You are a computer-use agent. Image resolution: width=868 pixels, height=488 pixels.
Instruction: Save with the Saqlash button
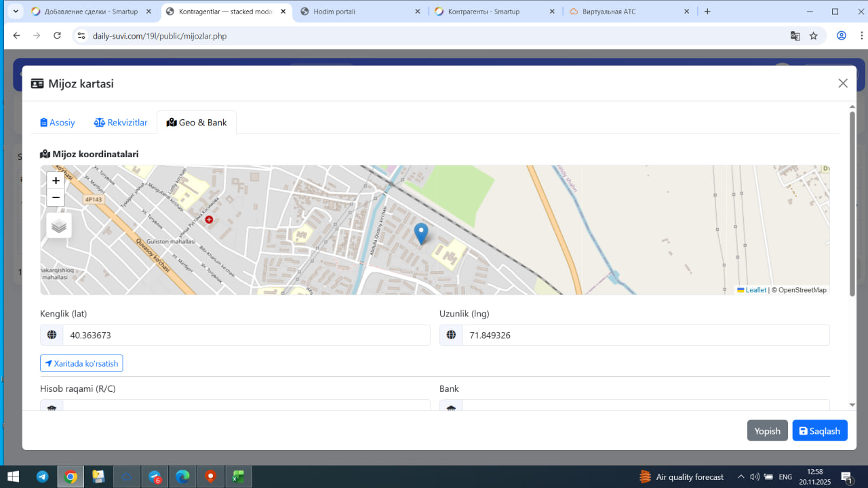point(819,431)
